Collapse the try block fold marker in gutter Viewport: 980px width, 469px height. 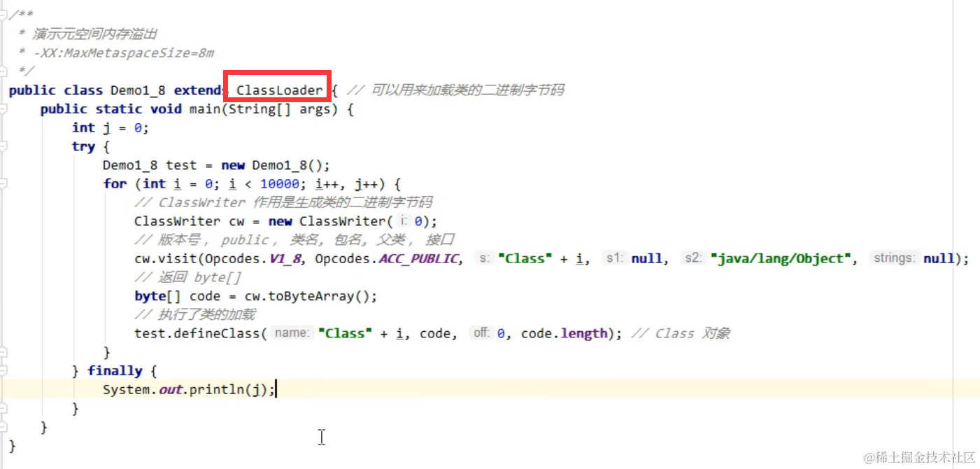[3, 147]
